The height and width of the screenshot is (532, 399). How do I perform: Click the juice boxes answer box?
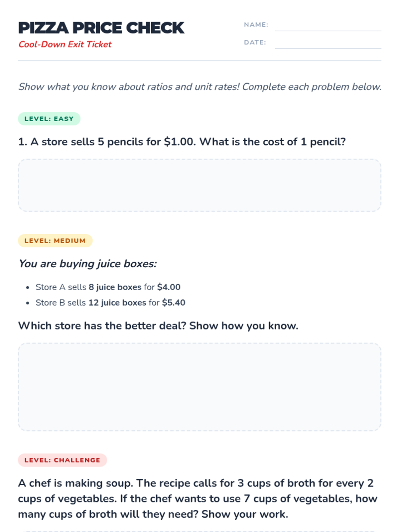click(199, 387)
